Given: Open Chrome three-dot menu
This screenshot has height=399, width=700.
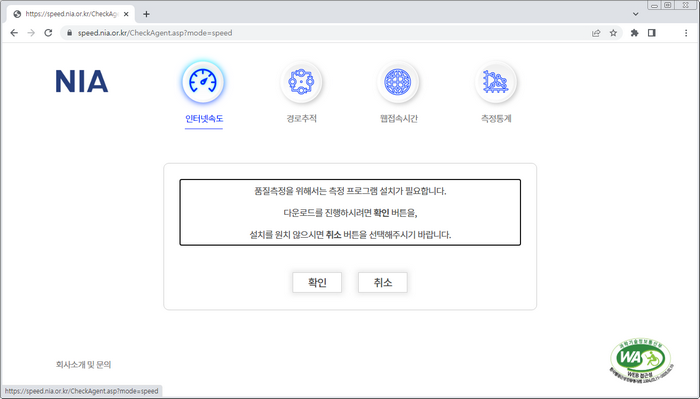Looking at the screenshot, I should click(x=686, y=33).
